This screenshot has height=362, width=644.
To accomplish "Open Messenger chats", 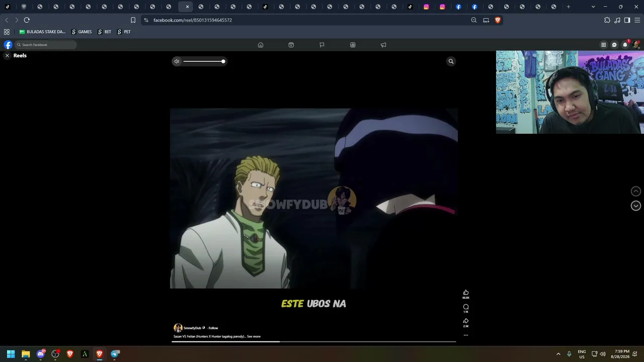I will (x=614, y=45).
